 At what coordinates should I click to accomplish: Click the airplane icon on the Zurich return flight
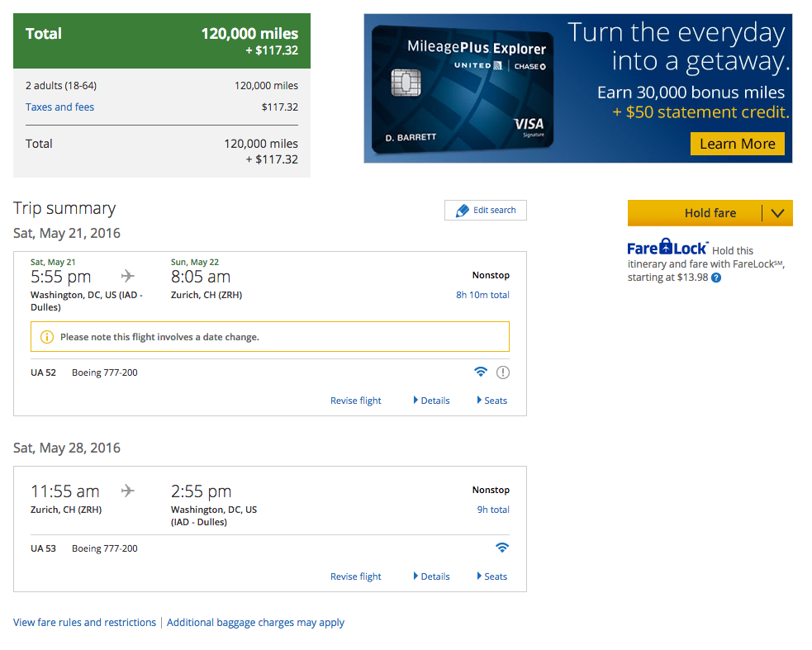(x=127, y=490)
